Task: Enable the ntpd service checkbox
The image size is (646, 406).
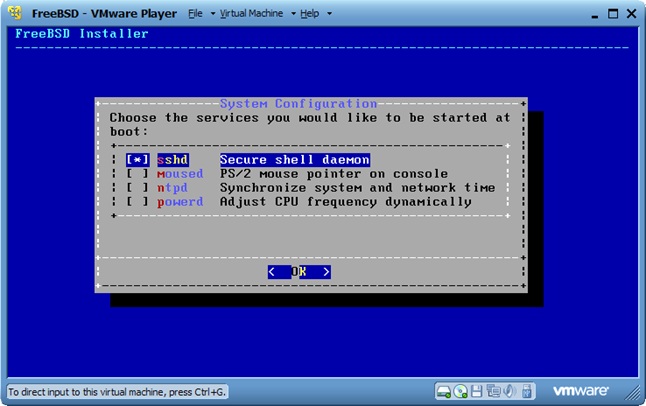Action: pos(138,188)
